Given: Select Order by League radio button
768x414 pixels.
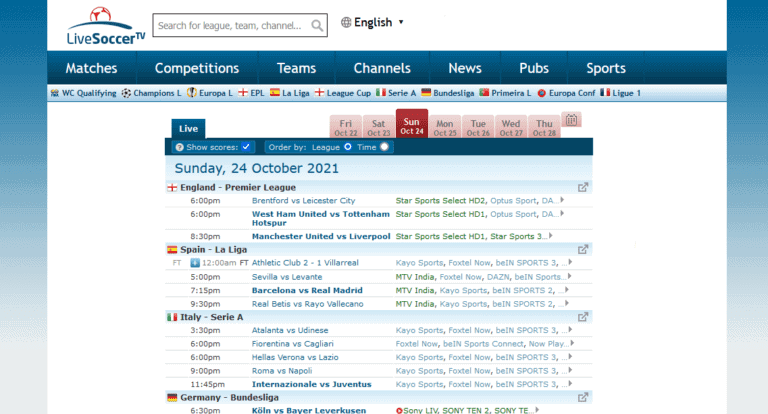Looking at the screenshot, I should pyautogui.click(x=347, y=146).
